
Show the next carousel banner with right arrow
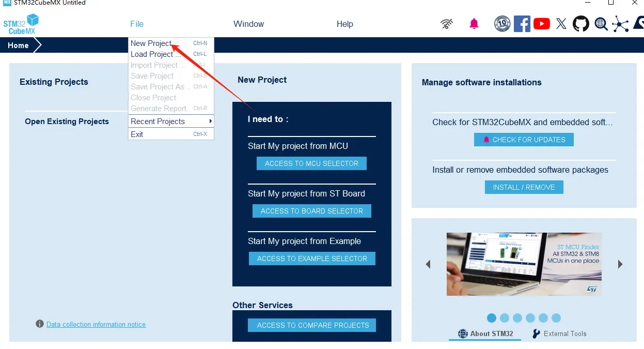[x=620, y=264]
